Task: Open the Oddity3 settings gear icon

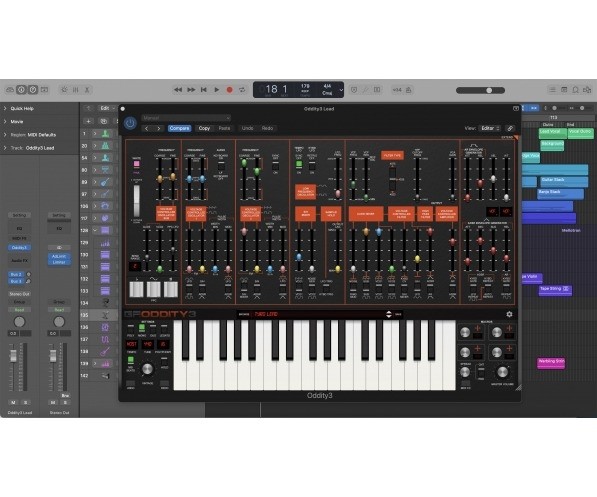Action: 509,314
